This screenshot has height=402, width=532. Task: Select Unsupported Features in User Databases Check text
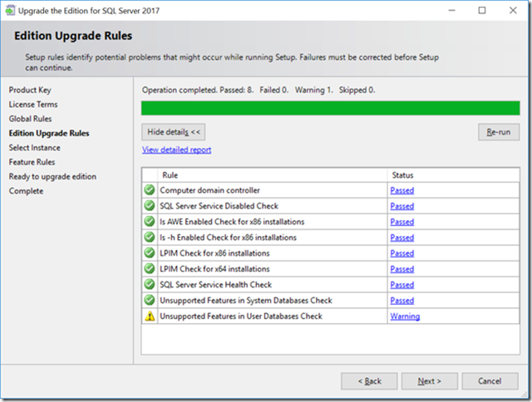pos(241,316)
